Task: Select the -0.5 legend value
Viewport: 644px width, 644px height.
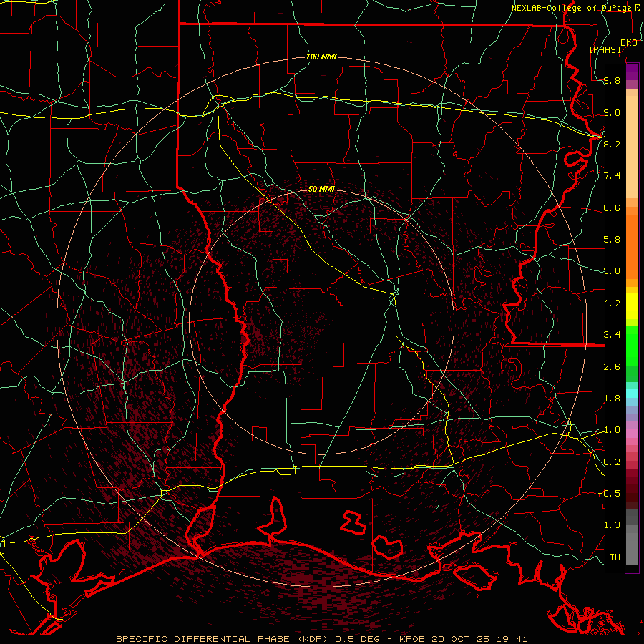Action: [x=609, y=494]
